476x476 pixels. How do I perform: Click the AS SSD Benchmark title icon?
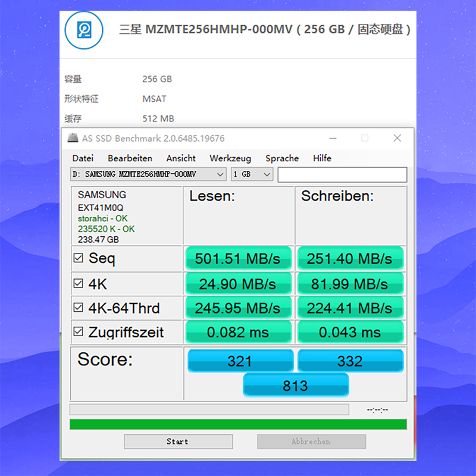73,138
